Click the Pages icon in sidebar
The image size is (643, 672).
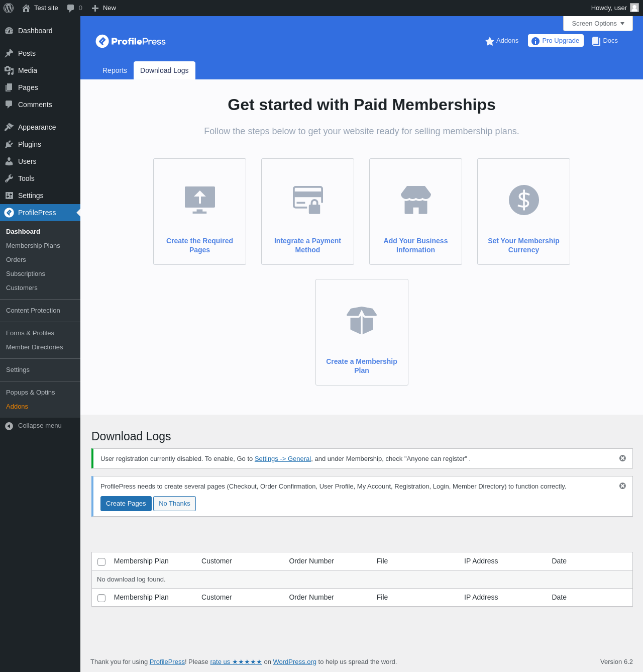9,87
